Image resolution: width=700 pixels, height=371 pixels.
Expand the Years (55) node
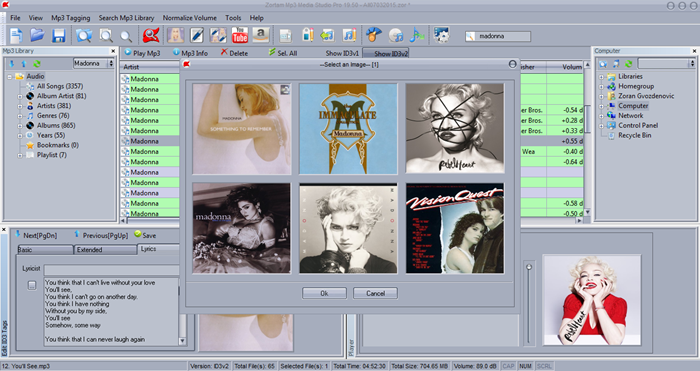[20, 135]
